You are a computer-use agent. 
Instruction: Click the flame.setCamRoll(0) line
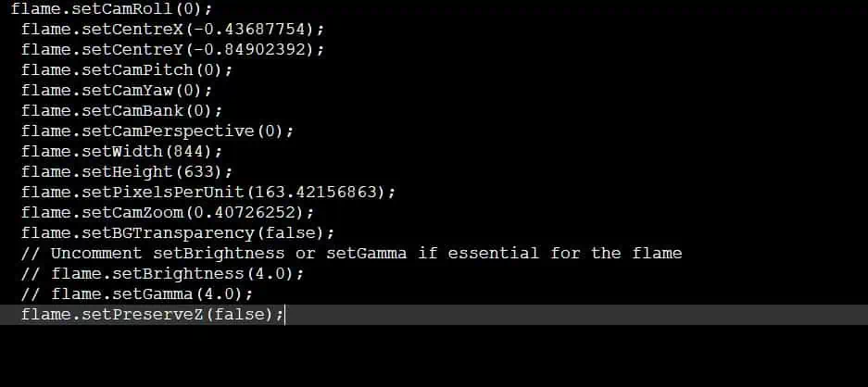pyautogui.click(x=111, y=9)
